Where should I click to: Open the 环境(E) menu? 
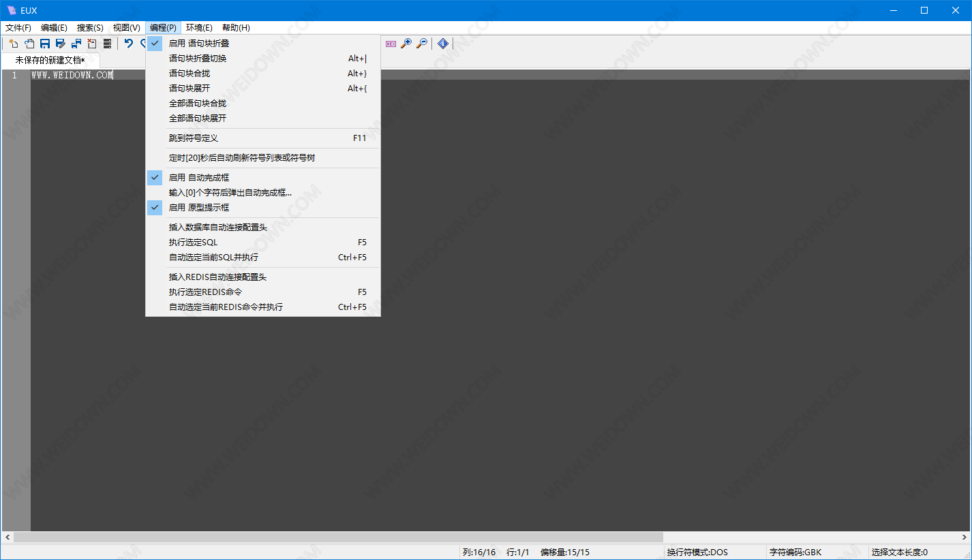(199, 28)
